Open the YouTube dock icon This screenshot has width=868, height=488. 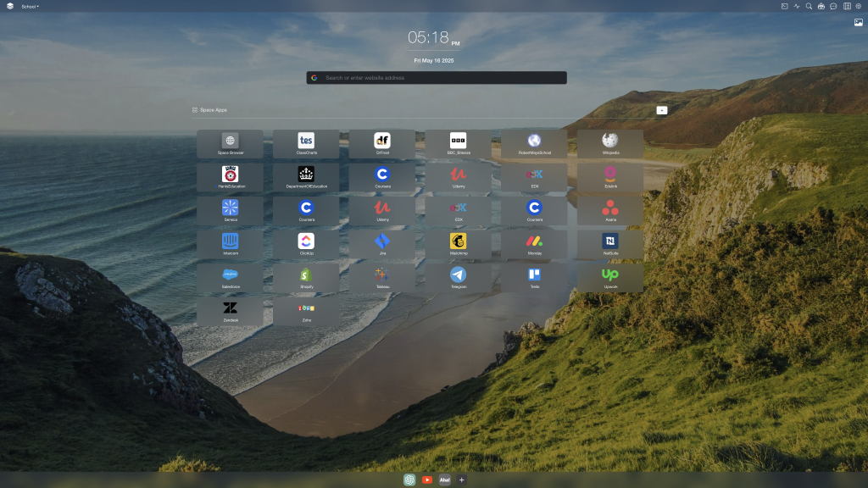(x=427, y=480)
